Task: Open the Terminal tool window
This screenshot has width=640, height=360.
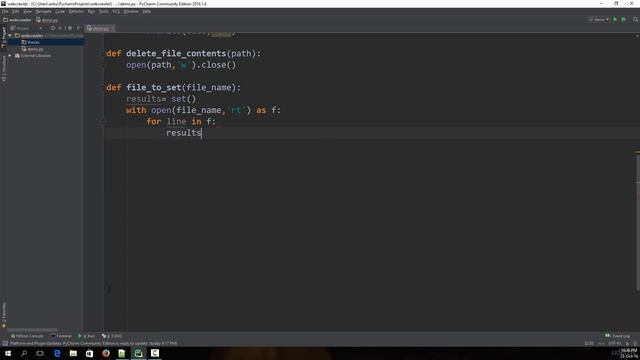Action: click(61, 336)
